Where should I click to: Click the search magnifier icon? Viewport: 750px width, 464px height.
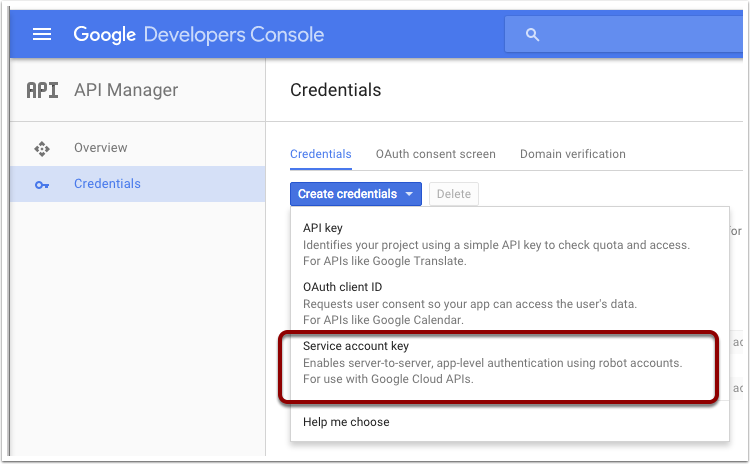(x=532, y=34)
